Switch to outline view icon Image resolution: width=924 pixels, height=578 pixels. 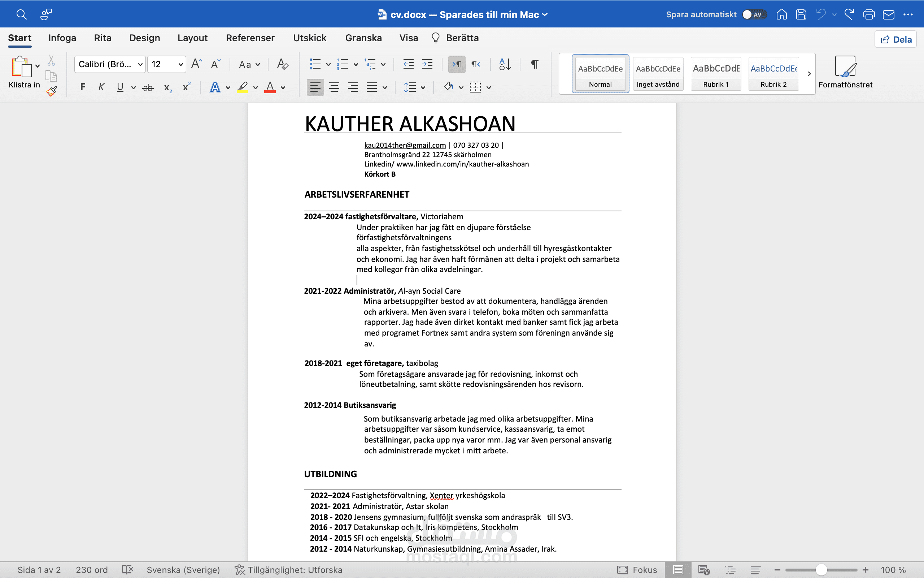tap(730, 570)
